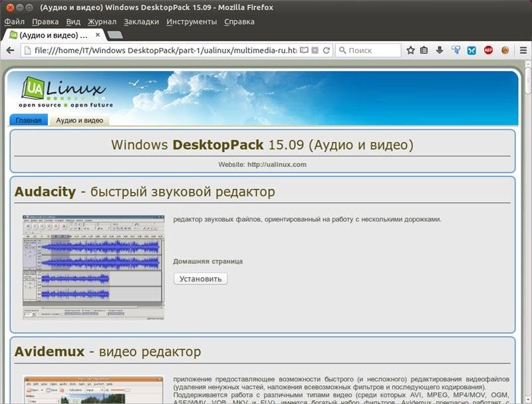This screenshot has width=532, height=404.
Task: Go back with the browser back arrow
Action: (11, 50)
